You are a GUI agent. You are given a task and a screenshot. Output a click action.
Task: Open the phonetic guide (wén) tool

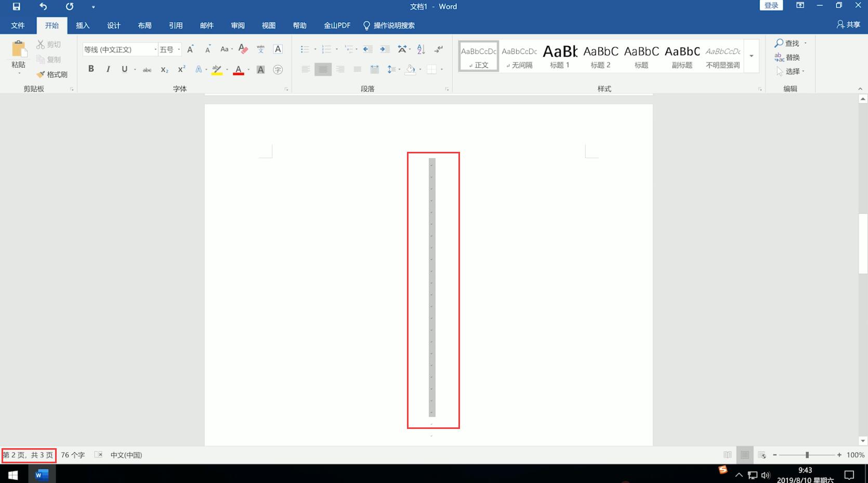click(260, 49)
